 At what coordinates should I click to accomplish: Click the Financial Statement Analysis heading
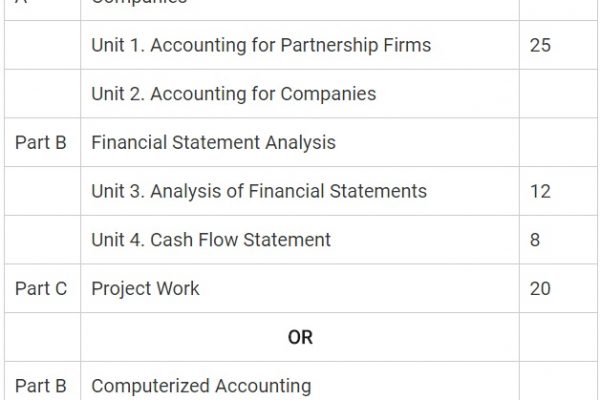[x=213, y=143]
